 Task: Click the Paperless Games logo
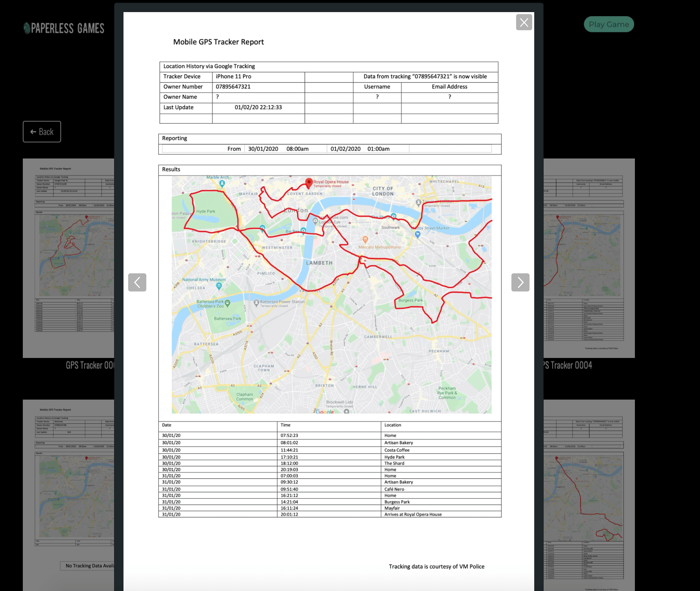[x=64, y=28]
